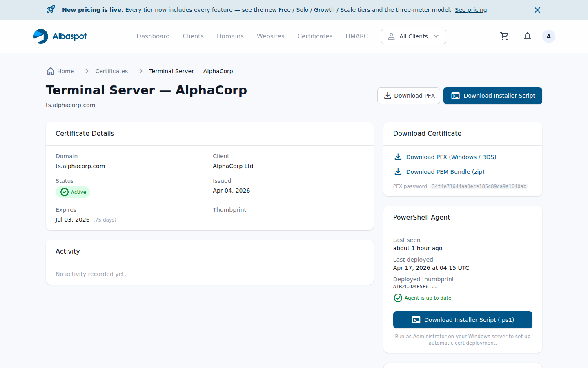Click the about 1 hour ago value

418,248
